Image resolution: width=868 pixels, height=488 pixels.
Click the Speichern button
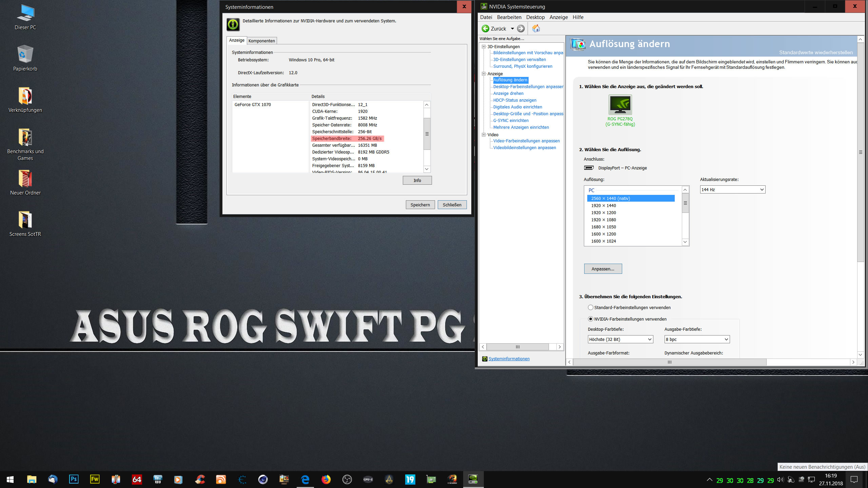(x=420, y=205)
